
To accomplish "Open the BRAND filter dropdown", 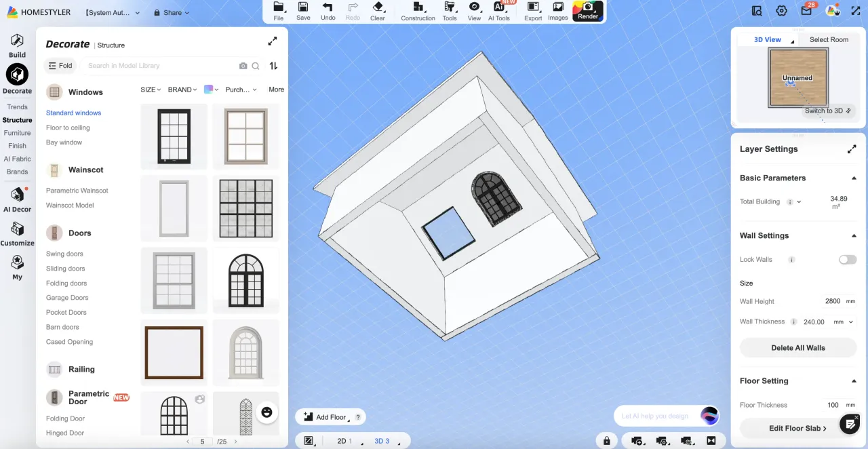I will coord(182,90).
